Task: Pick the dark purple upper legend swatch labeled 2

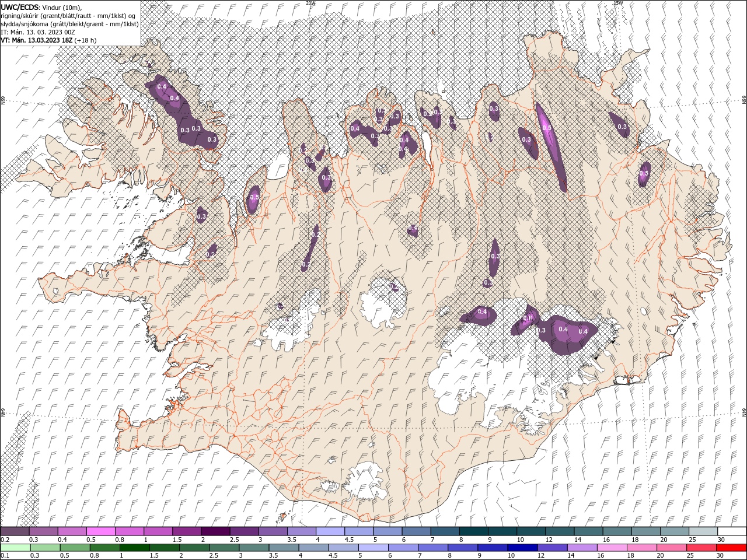Action: coord(215,531)
